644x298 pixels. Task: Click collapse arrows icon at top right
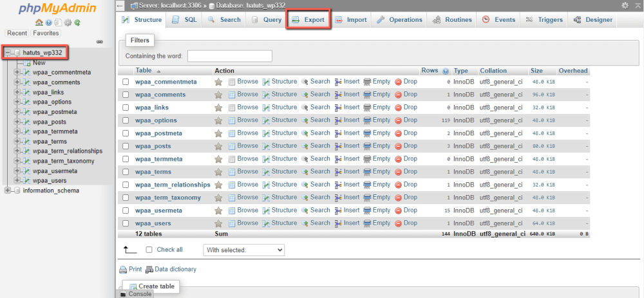(637, 5)
